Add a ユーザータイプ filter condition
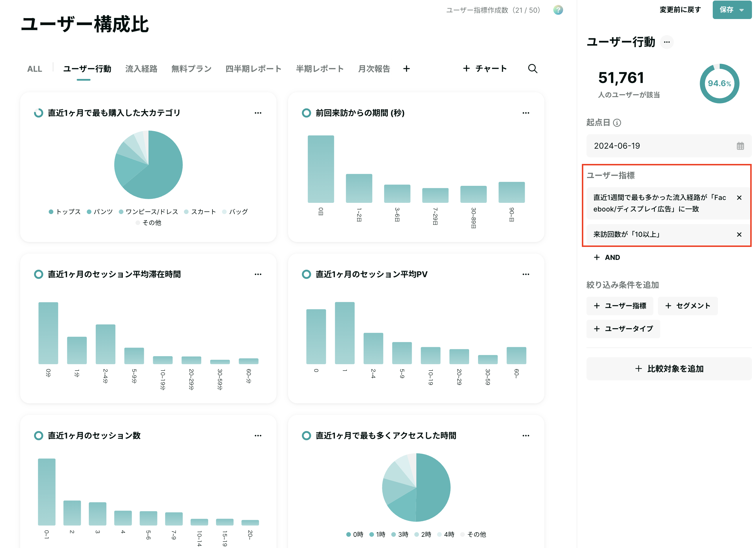Image resolution: width=756 pixels, height=548 pixels. click(623, 329)
